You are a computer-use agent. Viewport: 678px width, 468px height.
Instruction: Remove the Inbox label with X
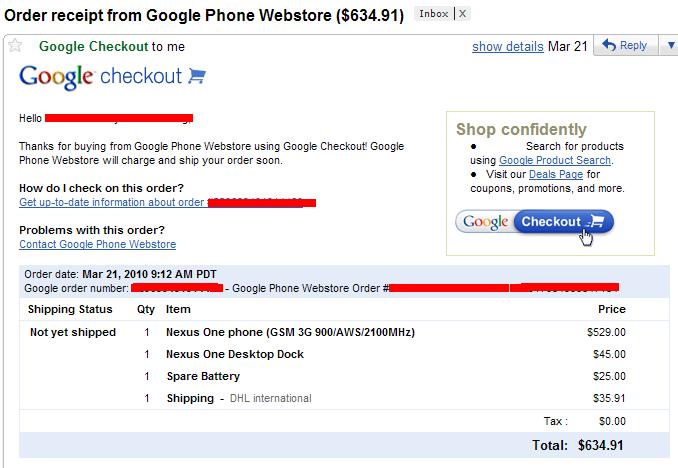[x=462, y=14]
